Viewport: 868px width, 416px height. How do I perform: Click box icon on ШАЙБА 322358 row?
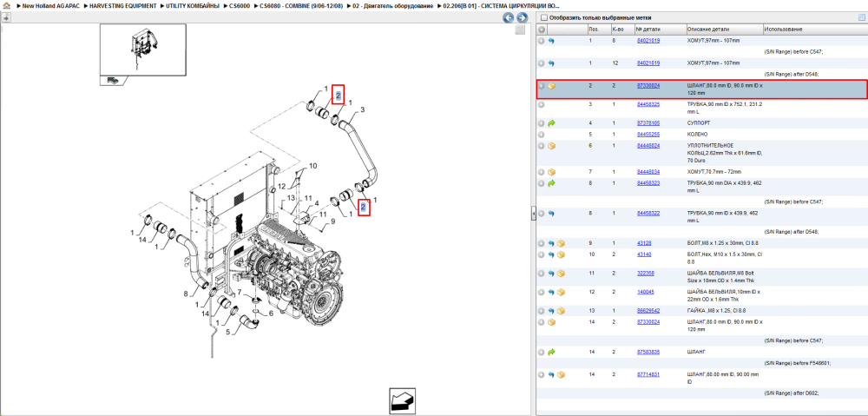(561, 274)
